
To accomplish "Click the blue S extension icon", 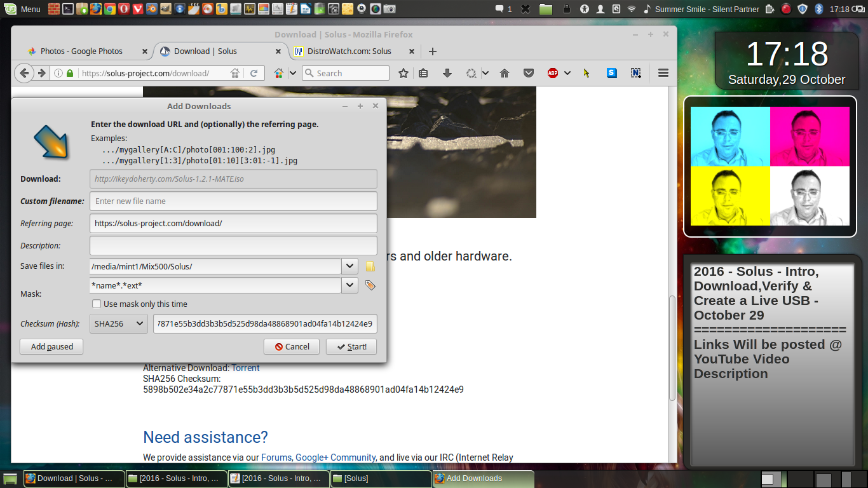I will pos(611,73).
